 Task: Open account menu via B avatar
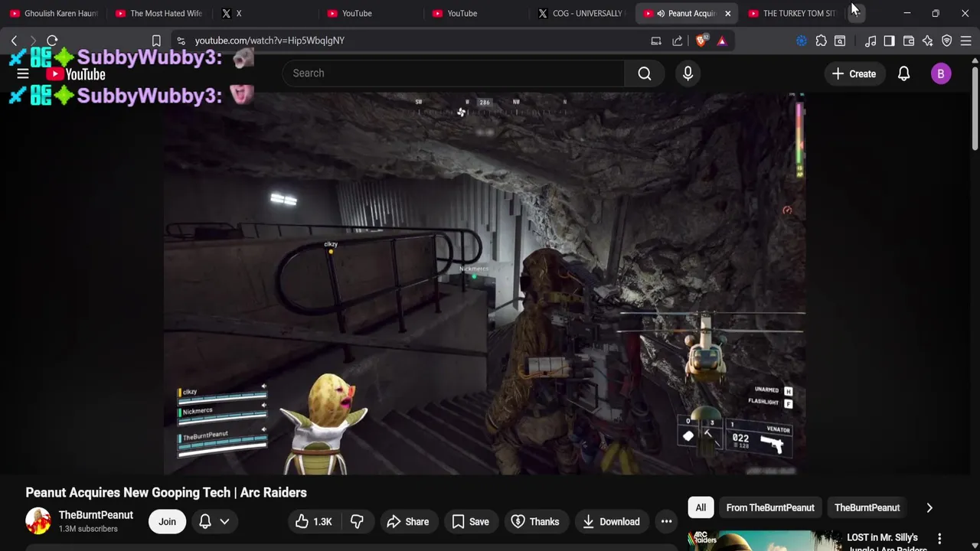941,74
